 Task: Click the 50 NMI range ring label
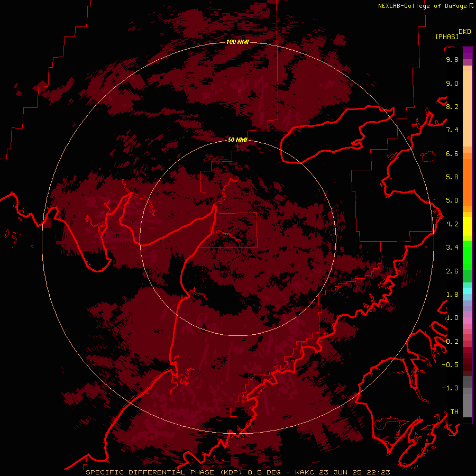[x=237, y=140]
